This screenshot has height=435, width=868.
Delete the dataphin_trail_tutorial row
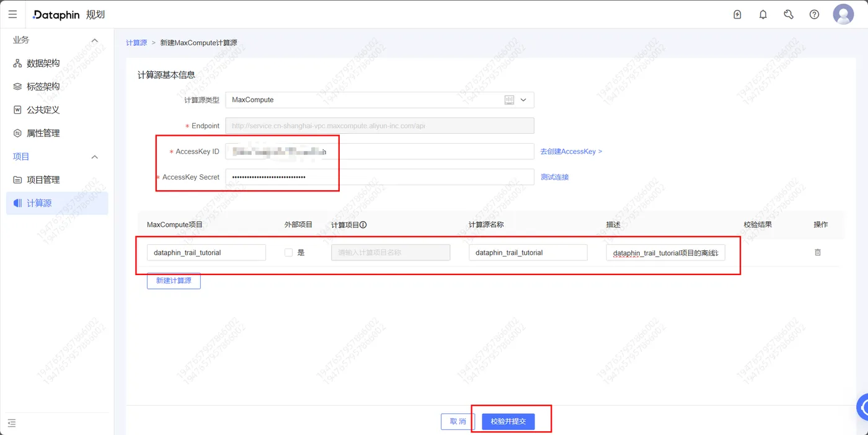point(818,252)
